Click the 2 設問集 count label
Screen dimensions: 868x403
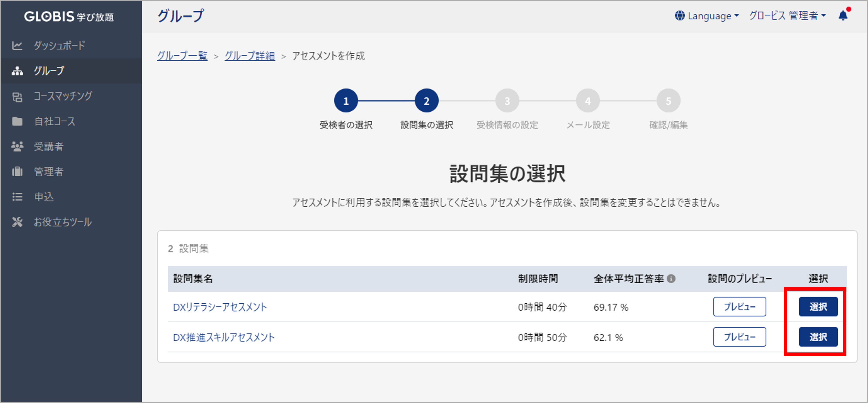(188, 249)
